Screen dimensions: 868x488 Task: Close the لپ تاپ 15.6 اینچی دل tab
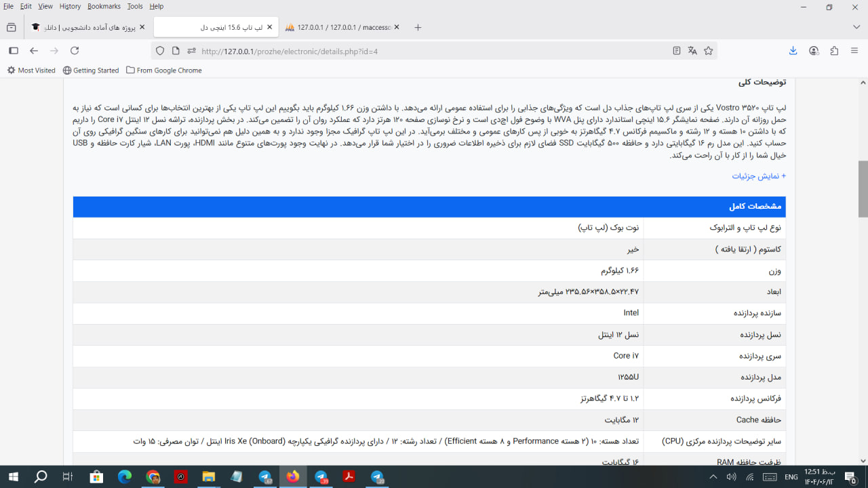click(269, 27)
